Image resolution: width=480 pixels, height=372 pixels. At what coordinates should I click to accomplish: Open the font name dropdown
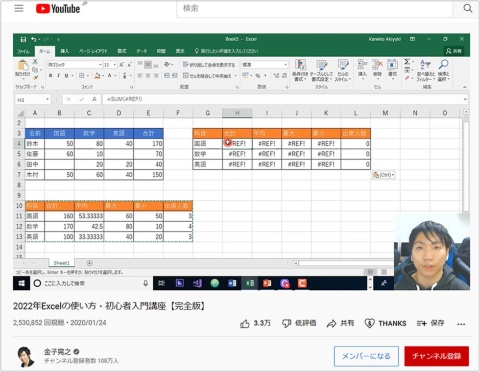[x=100, y=65]
